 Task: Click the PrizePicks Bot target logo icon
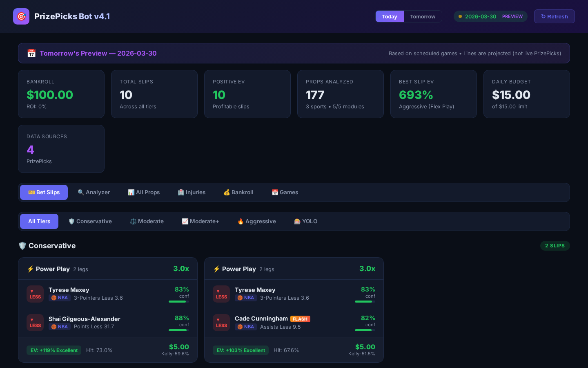[21, 16]
